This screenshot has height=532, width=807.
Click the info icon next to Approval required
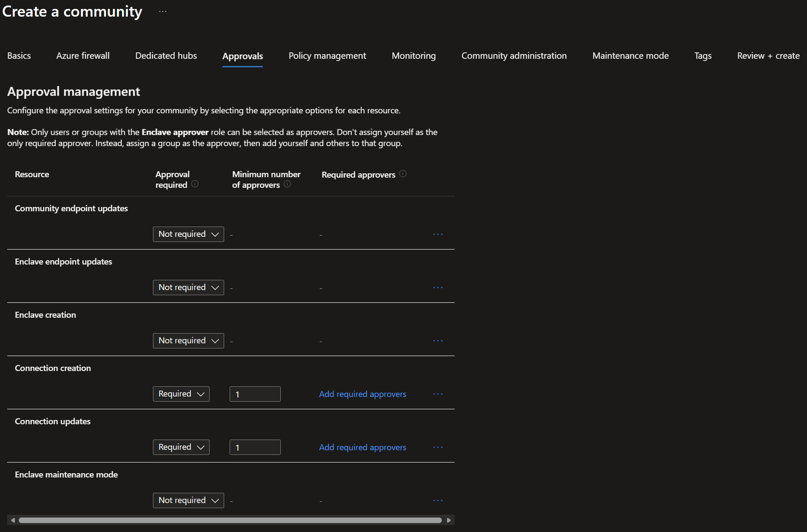(195, 184)
